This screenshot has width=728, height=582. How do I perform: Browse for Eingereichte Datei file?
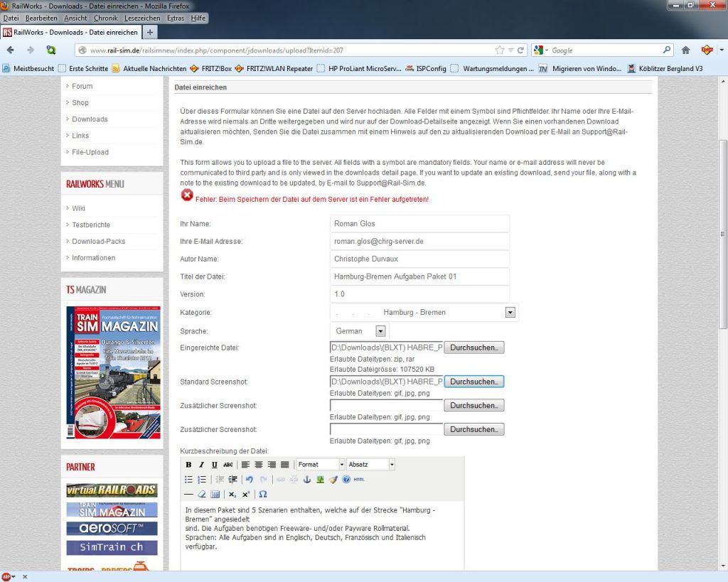[474, 347]
